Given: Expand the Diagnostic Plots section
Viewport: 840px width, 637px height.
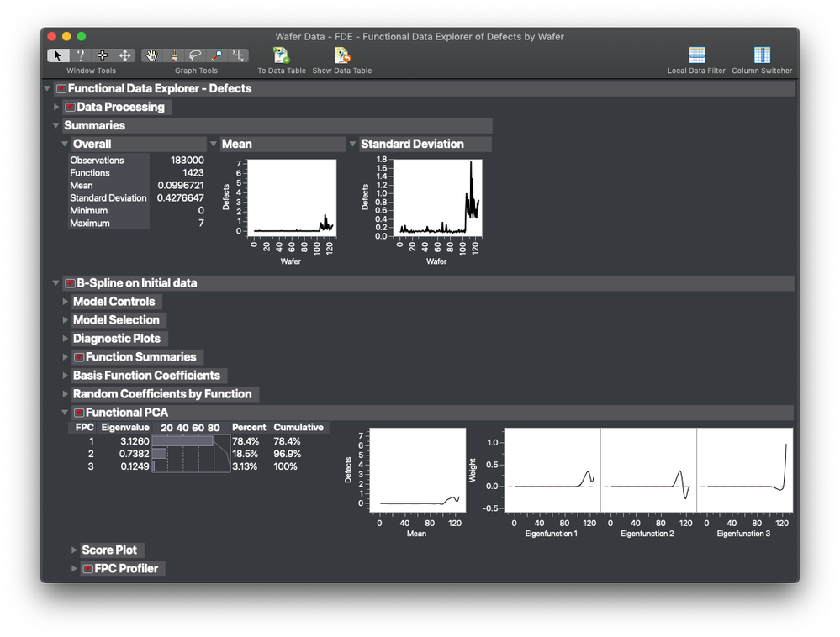Looking at the screenshot, I should coord(66,339).
